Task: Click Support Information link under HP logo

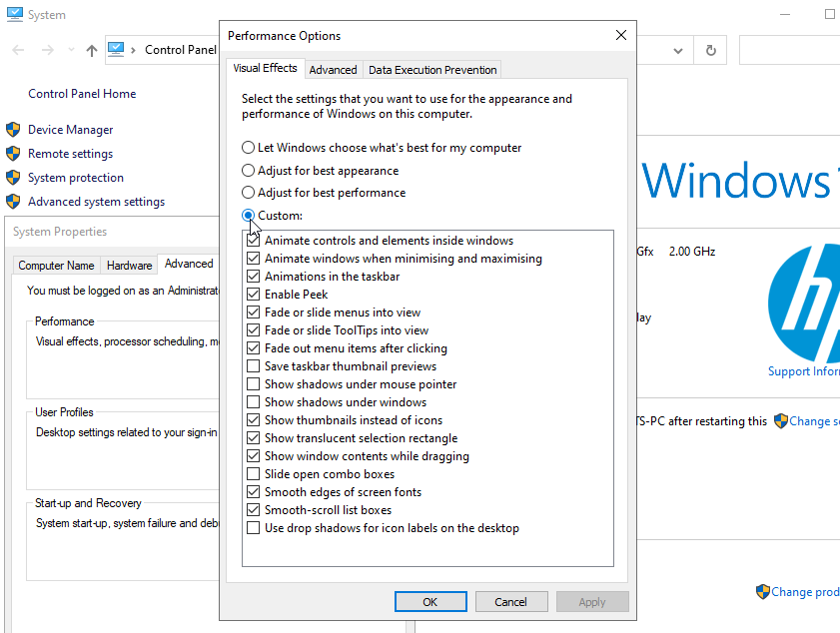Action: (x=804, y=371)
